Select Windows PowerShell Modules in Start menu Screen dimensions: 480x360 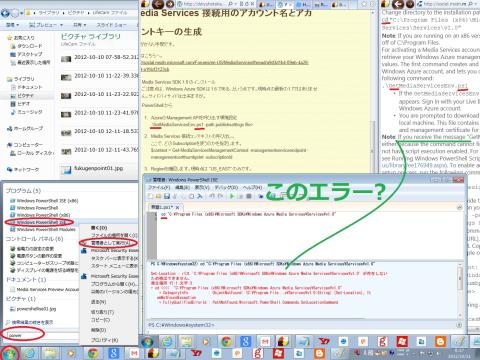(43, 230)
